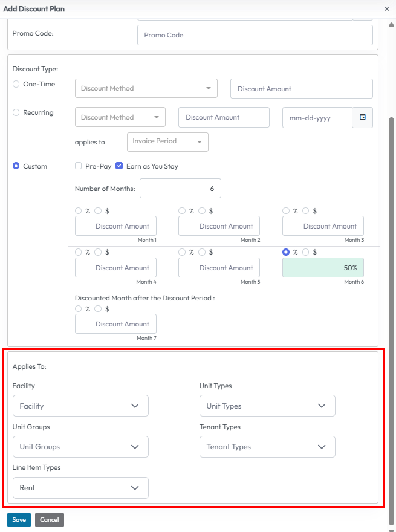
Task: Click the Cancel button
Action: [x=50, y=520]
